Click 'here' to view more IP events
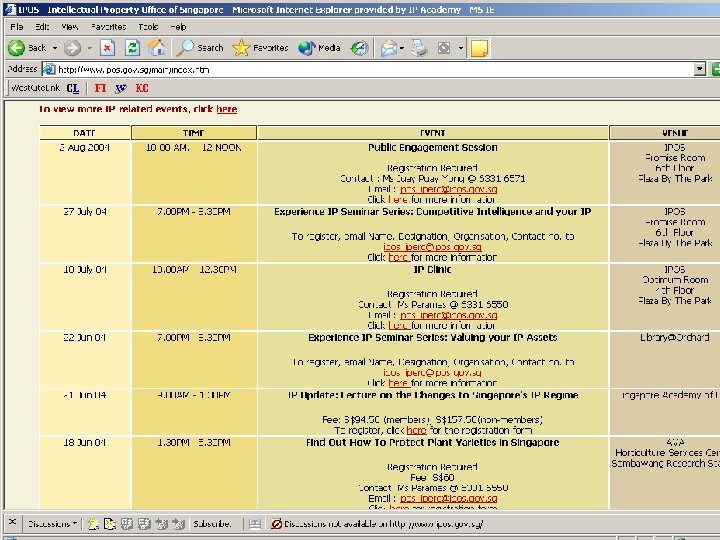This screenshot has height=540, width=720. 226,109
